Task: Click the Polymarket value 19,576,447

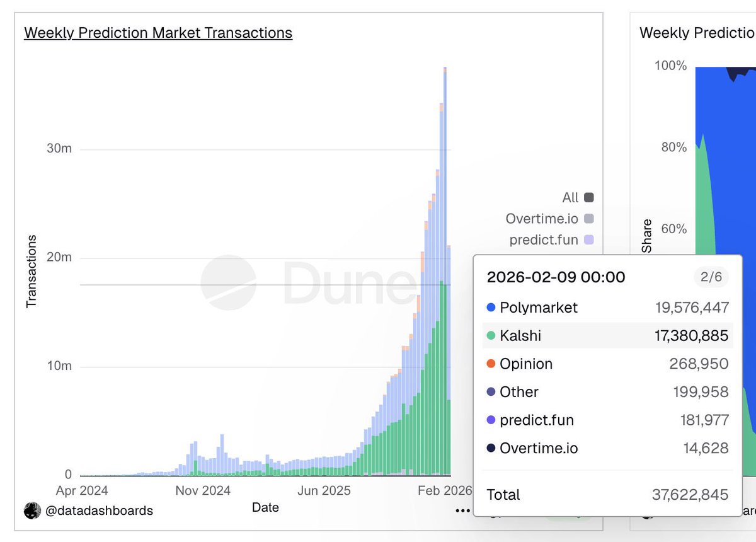Action: 692,308
